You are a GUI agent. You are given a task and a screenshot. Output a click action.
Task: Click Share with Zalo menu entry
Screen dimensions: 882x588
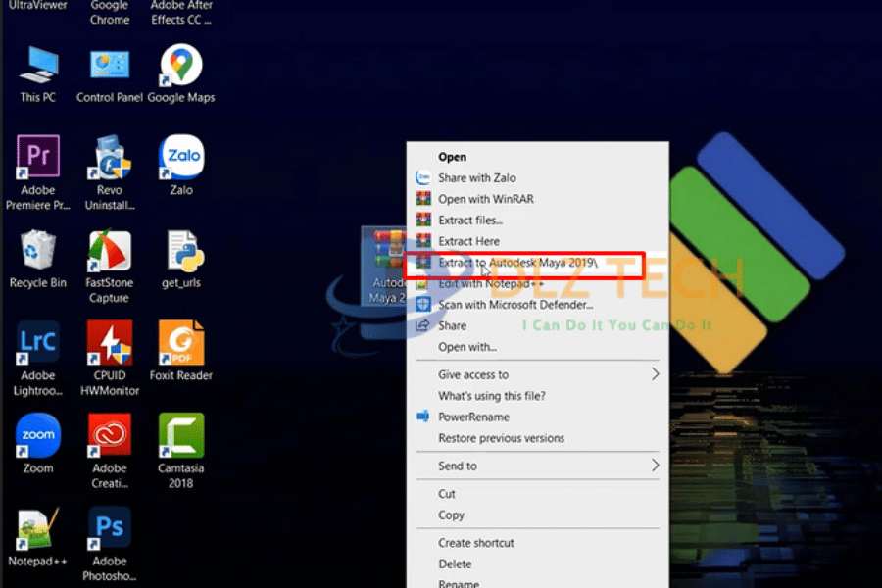tap(476, 178)
